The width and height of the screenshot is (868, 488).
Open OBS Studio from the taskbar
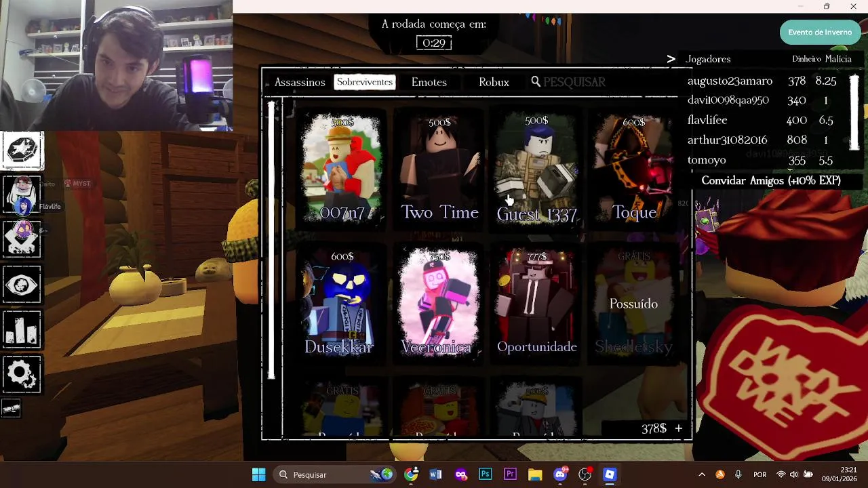click(585, 474)
